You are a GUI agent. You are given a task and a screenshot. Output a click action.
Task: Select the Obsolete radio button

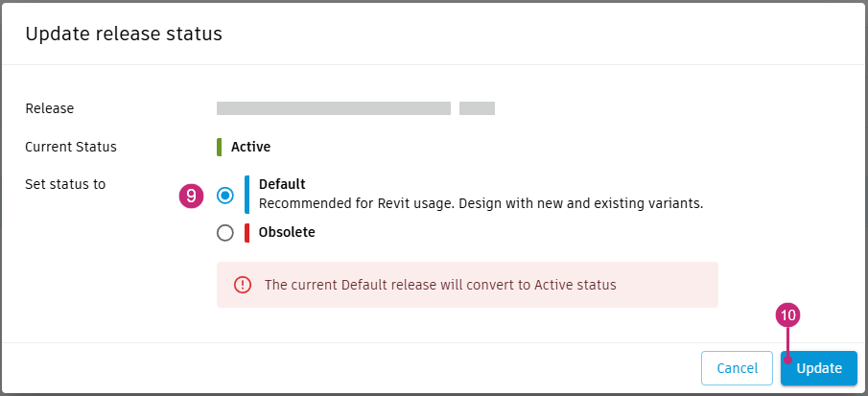click(x=225, y=232)
